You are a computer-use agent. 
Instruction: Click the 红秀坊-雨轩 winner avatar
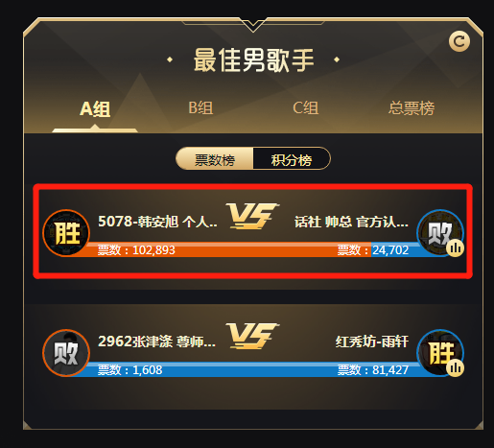point(440,353)
